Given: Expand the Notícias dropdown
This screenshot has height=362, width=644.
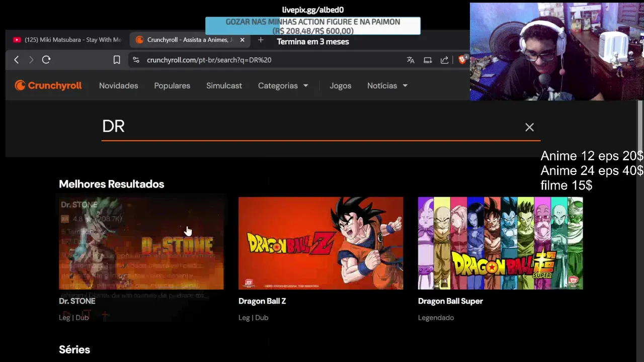Looking at the screenshot, I should click(387, 85).
